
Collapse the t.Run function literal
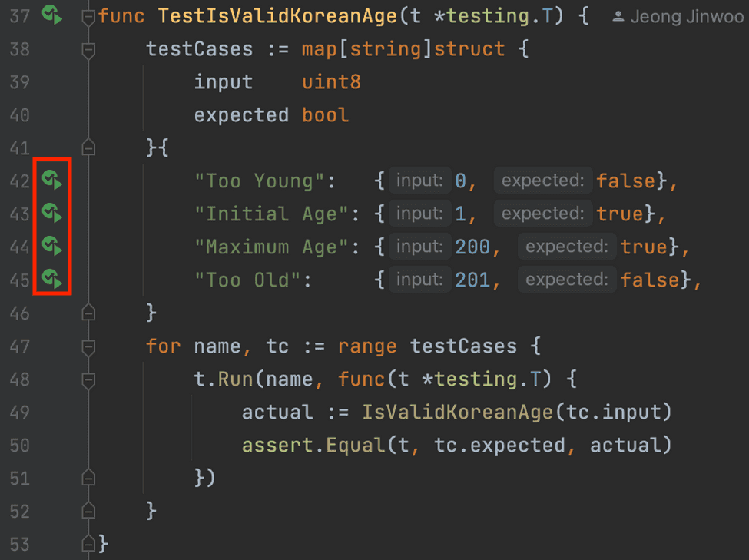[87, 379]
